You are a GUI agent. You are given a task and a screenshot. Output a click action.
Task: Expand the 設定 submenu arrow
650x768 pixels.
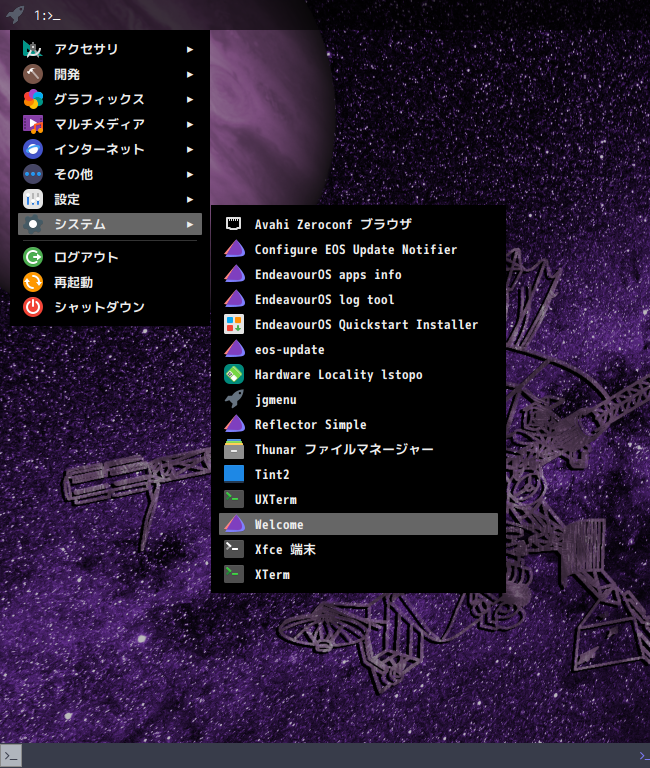190,199
